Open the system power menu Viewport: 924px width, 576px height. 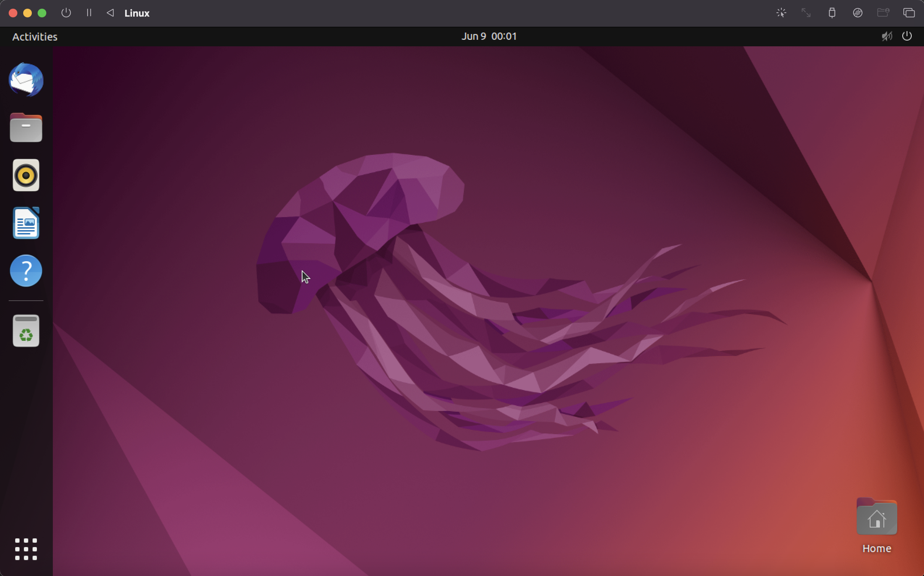click(x=907, y=36)
